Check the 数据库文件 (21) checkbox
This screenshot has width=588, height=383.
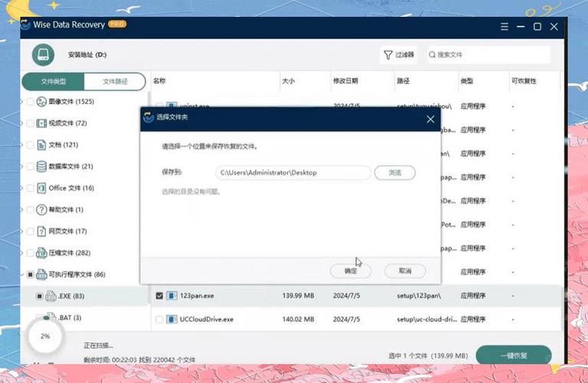click(x=31, y=166)
